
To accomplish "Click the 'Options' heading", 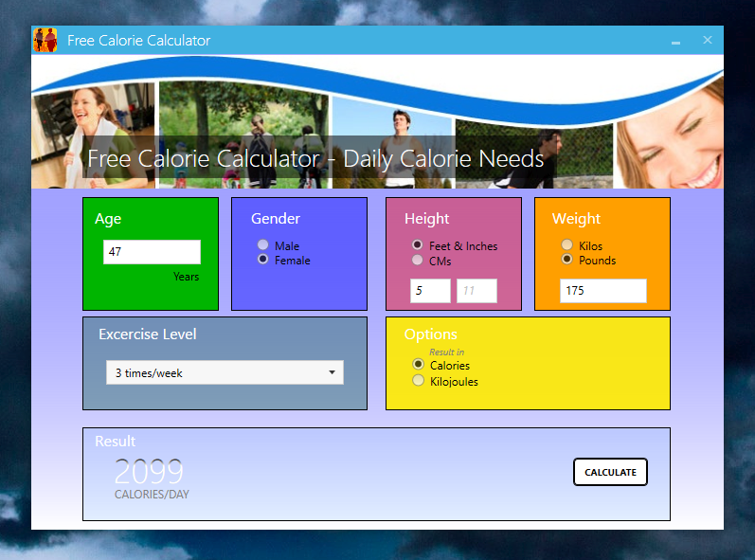I will 430,334.
